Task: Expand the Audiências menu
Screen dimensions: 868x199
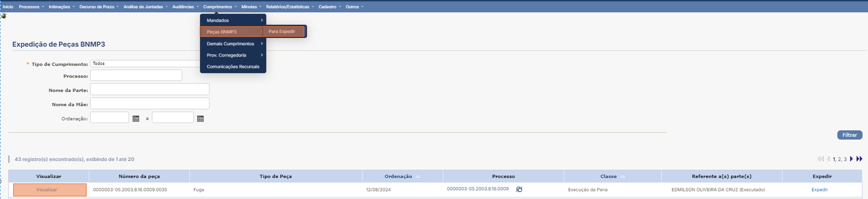Action: (x=185, y=7)
